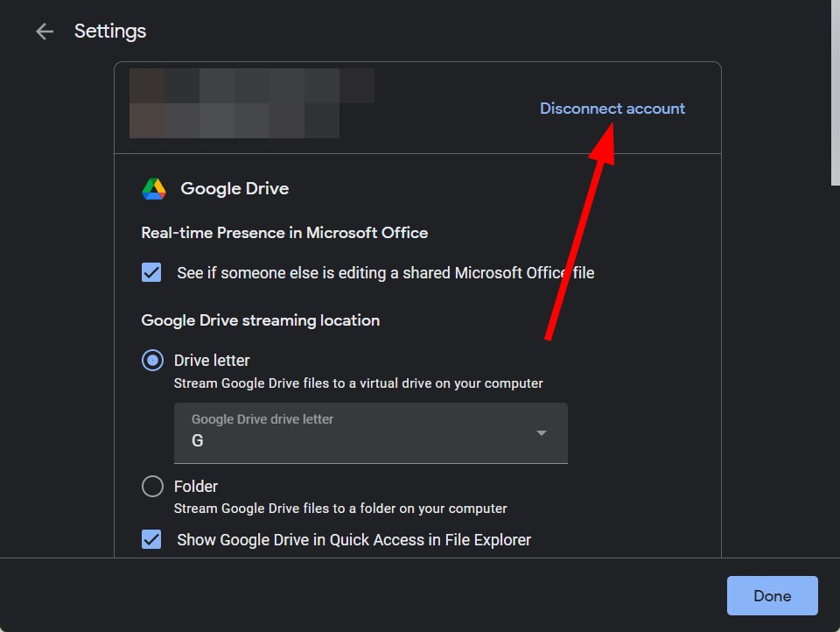Disable editing presence for shared Microsoft Office files
Screen dimensions: 840x632
coord(150,272)
